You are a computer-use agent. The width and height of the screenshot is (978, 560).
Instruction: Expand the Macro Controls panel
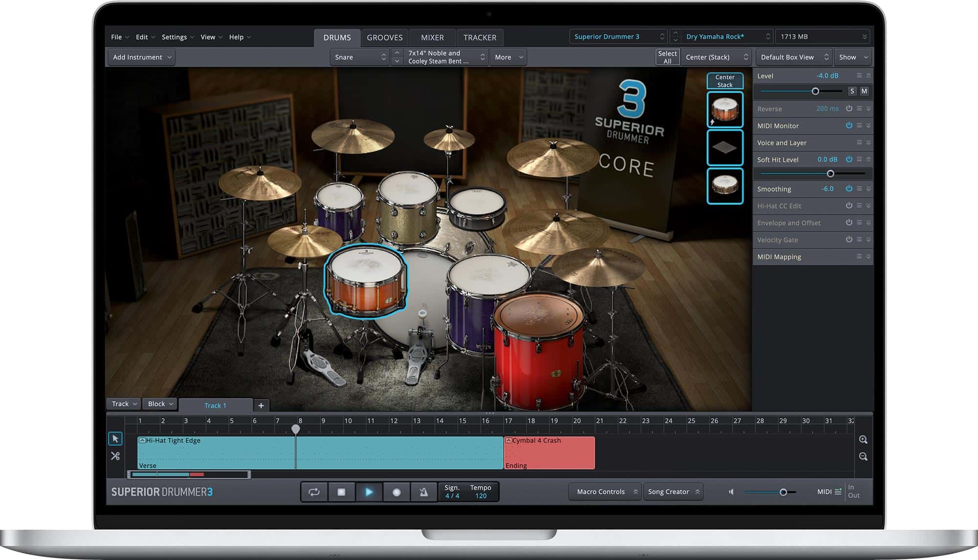pyautogui.click(x=605, y=492)
